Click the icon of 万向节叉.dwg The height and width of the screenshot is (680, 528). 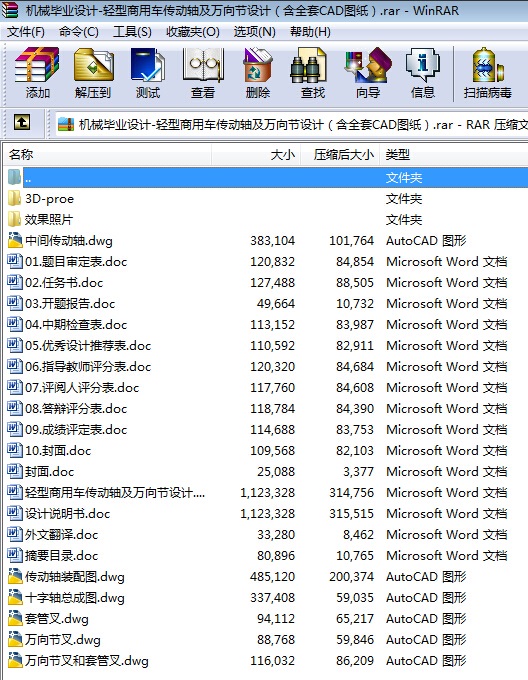coord(15,639)
